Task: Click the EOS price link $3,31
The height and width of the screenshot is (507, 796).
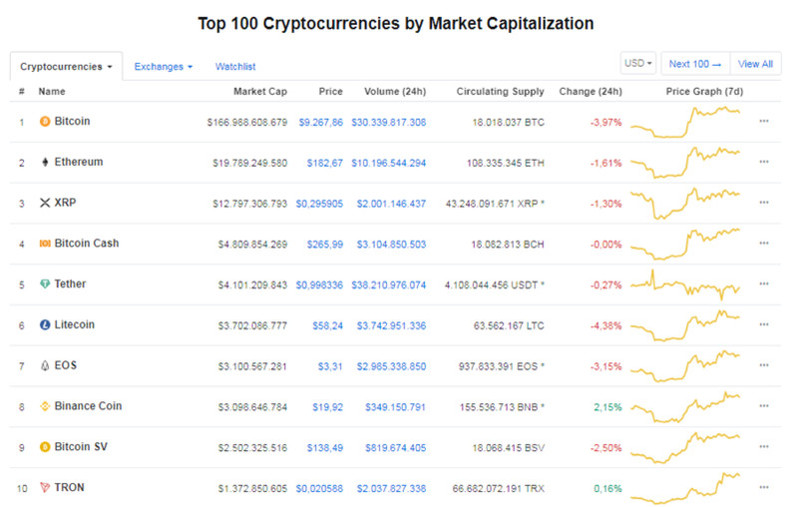Action: 330,366
